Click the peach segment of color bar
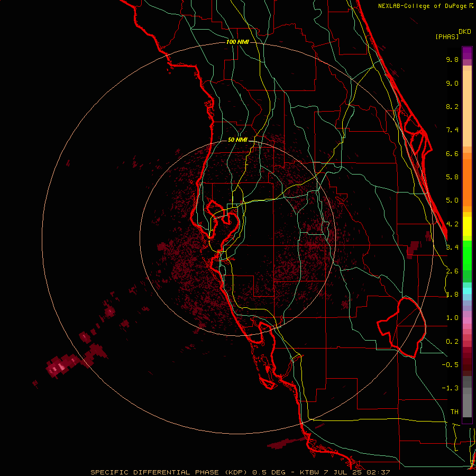The height and width of the screenshot is (476, 476). (467, 106)
